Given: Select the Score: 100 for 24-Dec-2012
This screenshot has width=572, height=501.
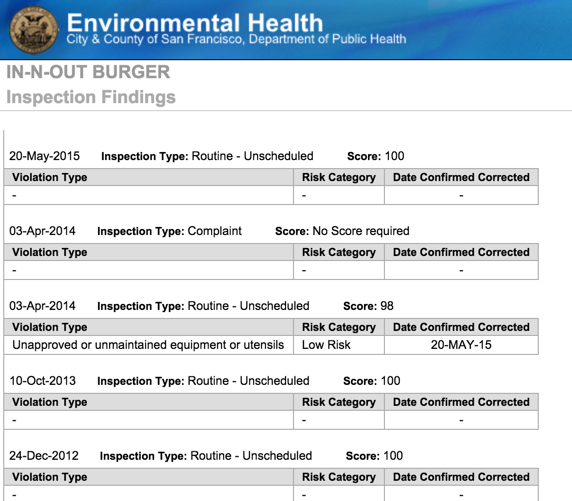Looking at the screenshot, I should tap(374, 456).
